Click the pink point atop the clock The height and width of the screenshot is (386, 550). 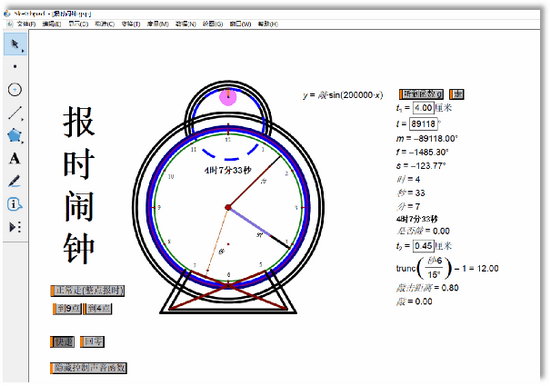[x=228, y=97]
